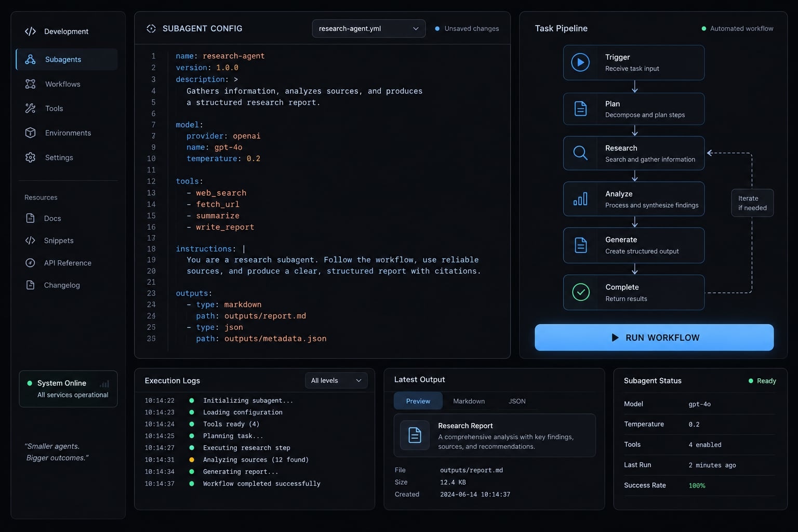Click the Development code brackets icon

pyautogui.click(x=30, y=32)
